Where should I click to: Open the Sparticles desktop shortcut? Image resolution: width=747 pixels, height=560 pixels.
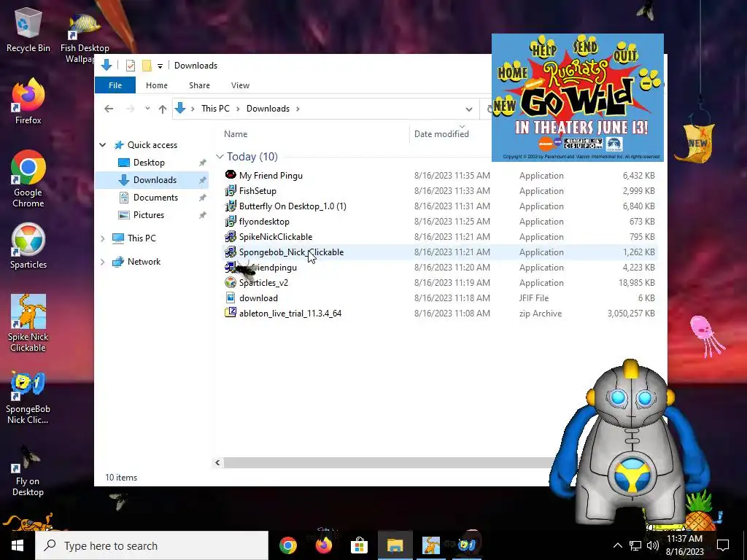(28, 246)
